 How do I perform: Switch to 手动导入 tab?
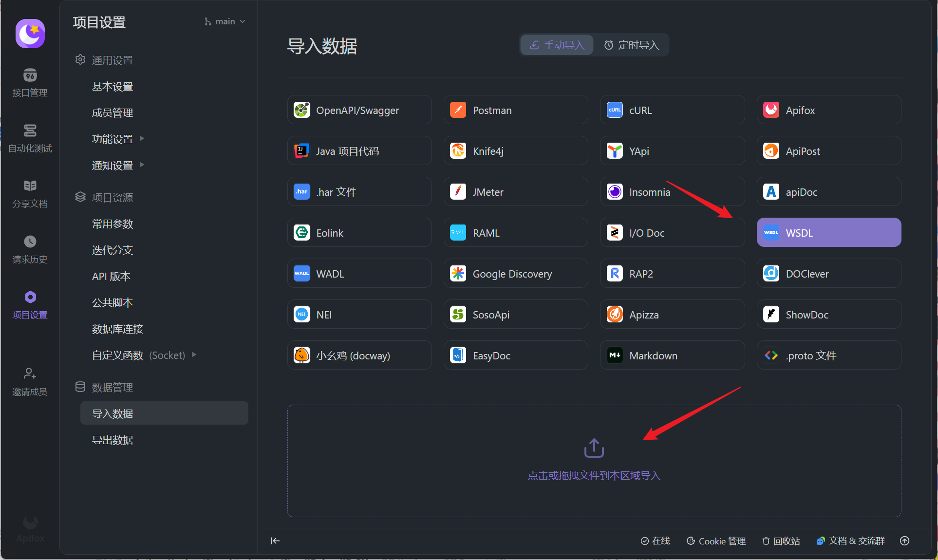[557, 45]
